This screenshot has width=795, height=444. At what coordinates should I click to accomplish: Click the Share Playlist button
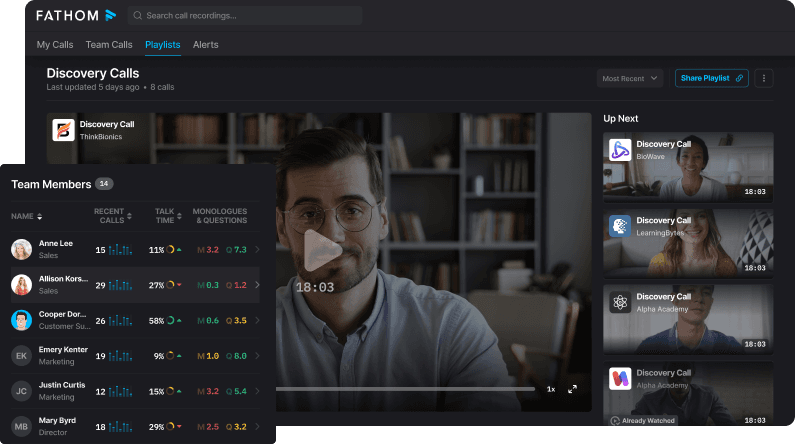tap(712, 78)
